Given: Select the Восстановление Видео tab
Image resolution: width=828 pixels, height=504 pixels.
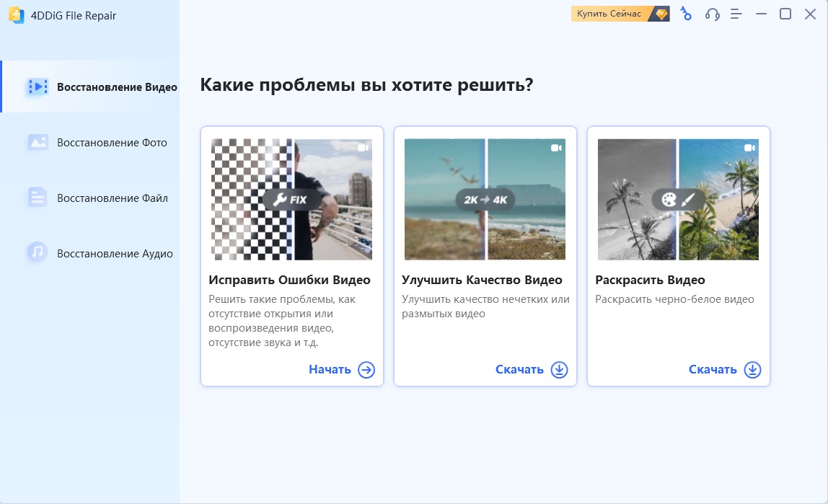Looking at the screenshot, I should pos(117,87).
